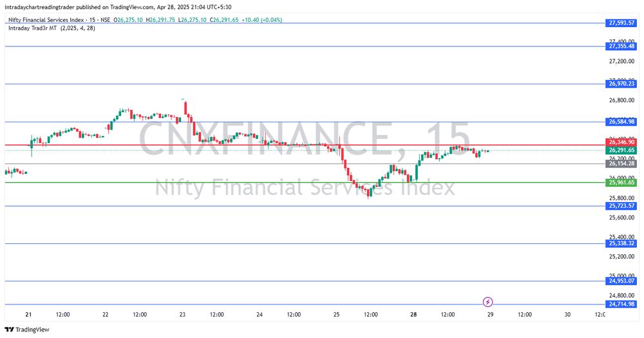Select the 25,338.32 price level label

coord(621,243)
